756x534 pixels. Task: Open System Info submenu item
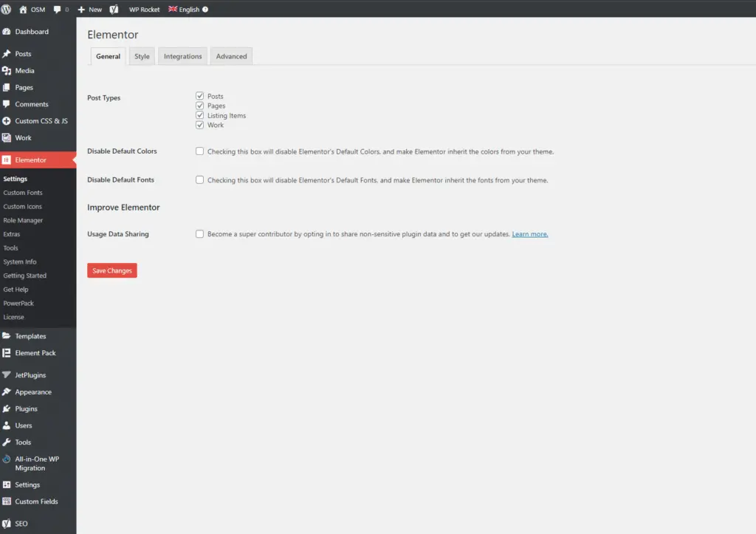coord(20,262)
